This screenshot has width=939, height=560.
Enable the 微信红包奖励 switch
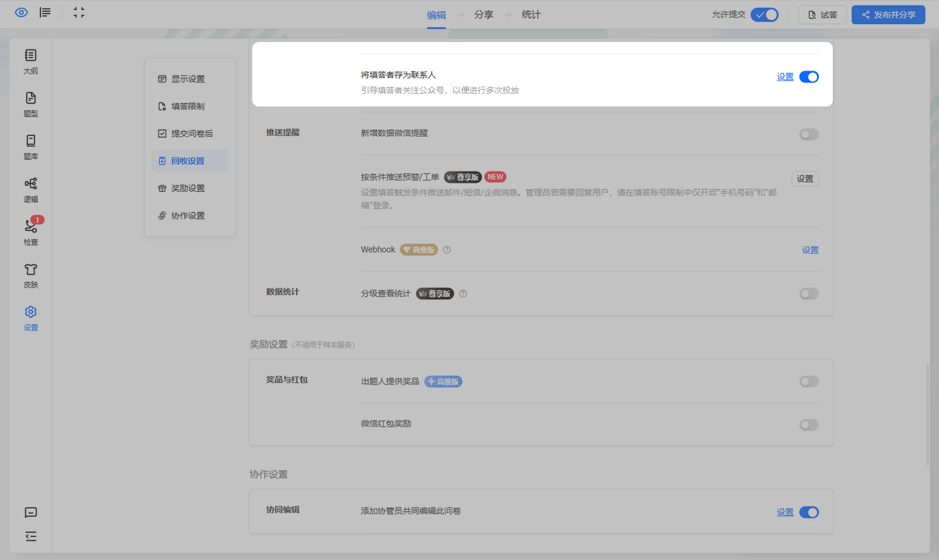pos(809,425)
